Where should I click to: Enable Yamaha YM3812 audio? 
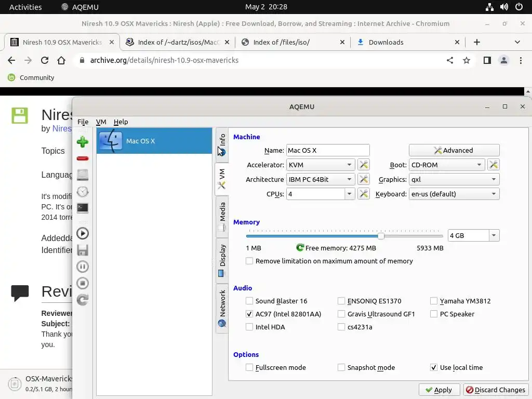(x=434, y=301)
